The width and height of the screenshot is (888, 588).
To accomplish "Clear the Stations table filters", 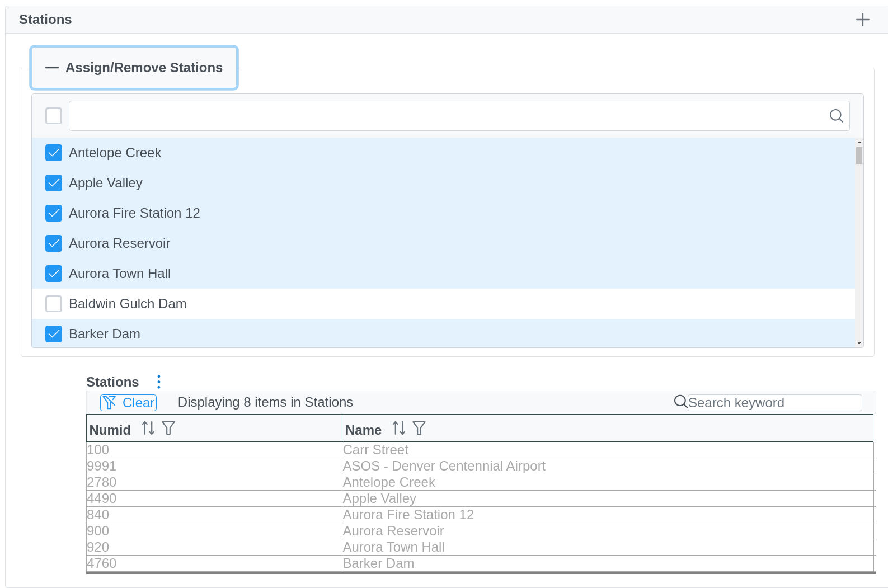I will (x=128, y=403).
